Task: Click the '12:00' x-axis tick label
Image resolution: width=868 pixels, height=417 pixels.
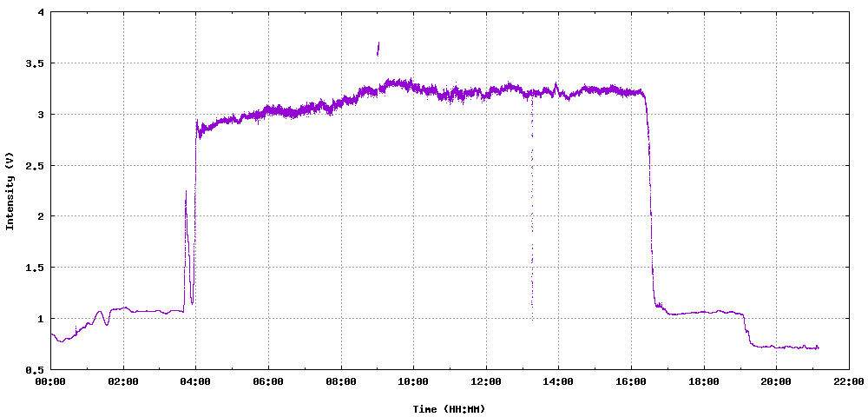Action: click(x=486, y=381)
